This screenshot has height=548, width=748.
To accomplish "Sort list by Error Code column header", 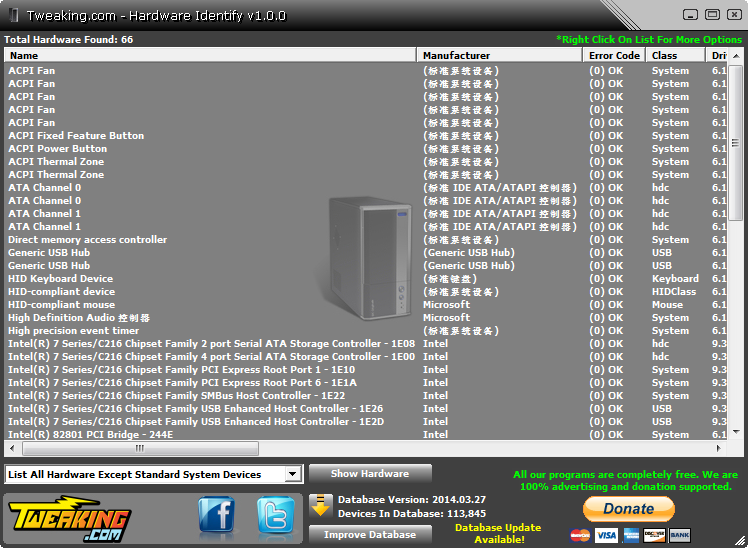I will coord(614,55).
